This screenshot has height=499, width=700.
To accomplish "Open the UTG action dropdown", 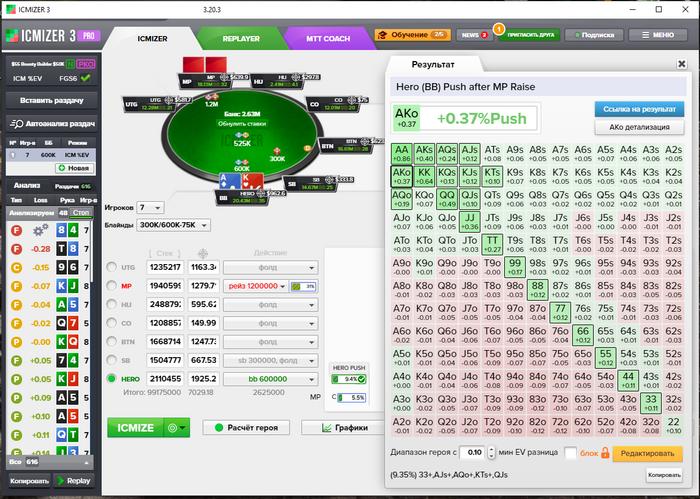I will (271, 267).
